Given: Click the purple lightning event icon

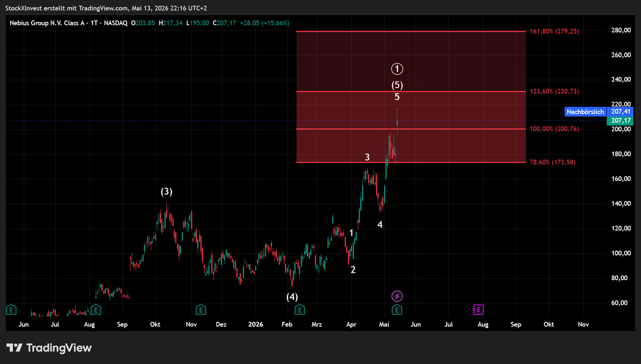Looking at the screenshot, I should coord(397,296).
